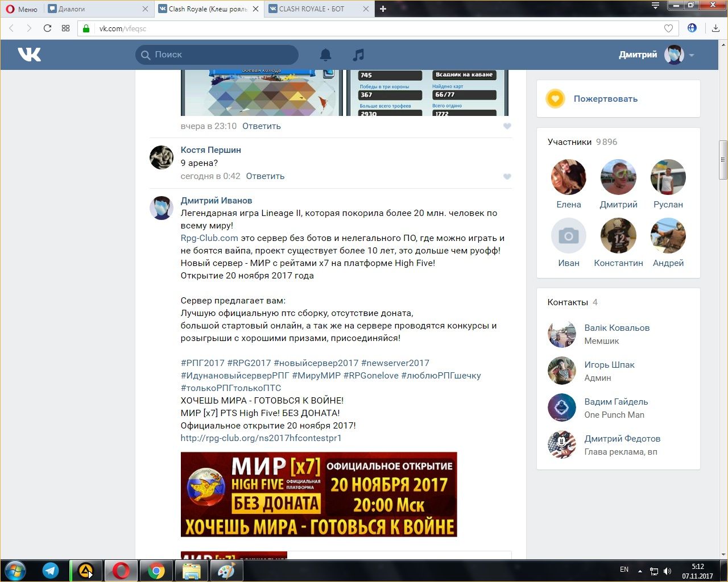The width and height of the screenshot is (728, 582).
Task: Open the VK music player
Action: pyautogui.click(x=358, y=55)
